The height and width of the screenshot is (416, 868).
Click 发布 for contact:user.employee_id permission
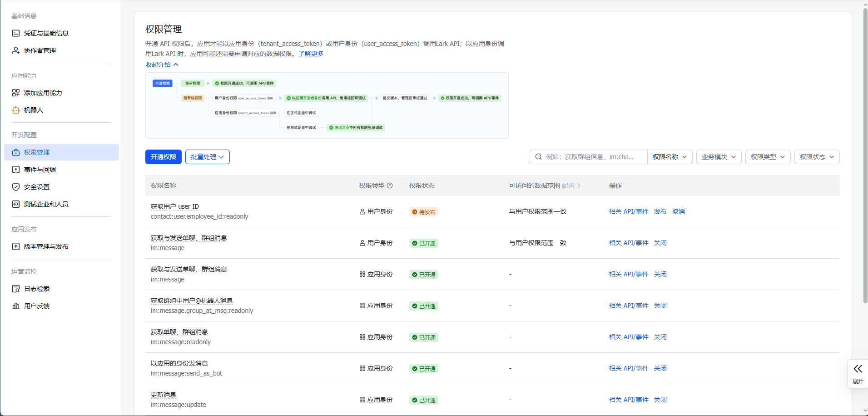click(x=660, y=211)
